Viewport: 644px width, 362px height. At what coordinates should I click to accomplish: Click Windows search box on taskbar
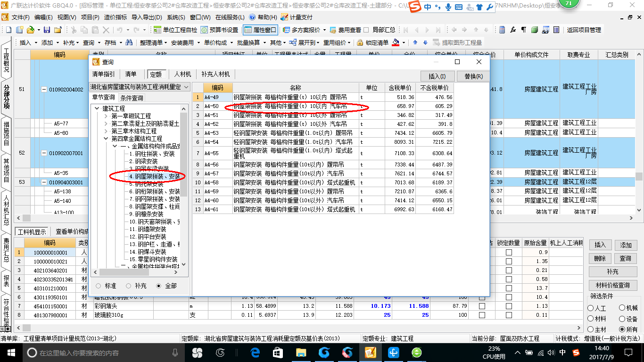click(x=104, y=352)
